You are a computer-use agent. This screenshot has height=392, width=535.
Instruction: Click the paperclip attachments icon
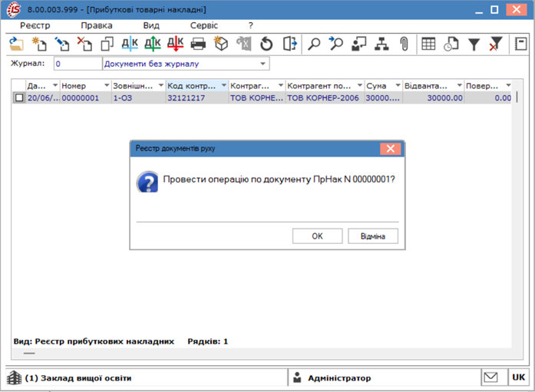pyautogui.click(x=405, y=44)
